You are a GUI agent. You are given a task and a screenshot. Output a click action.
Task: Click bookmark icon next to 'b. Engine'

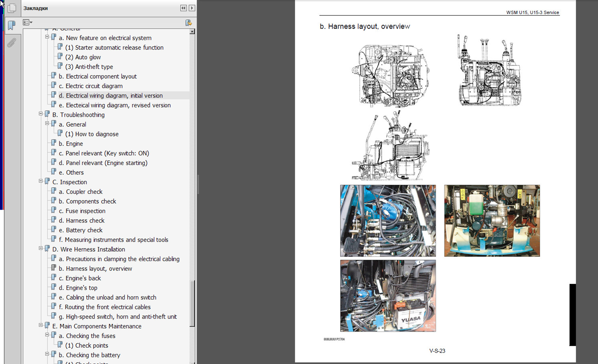(54, 143)
